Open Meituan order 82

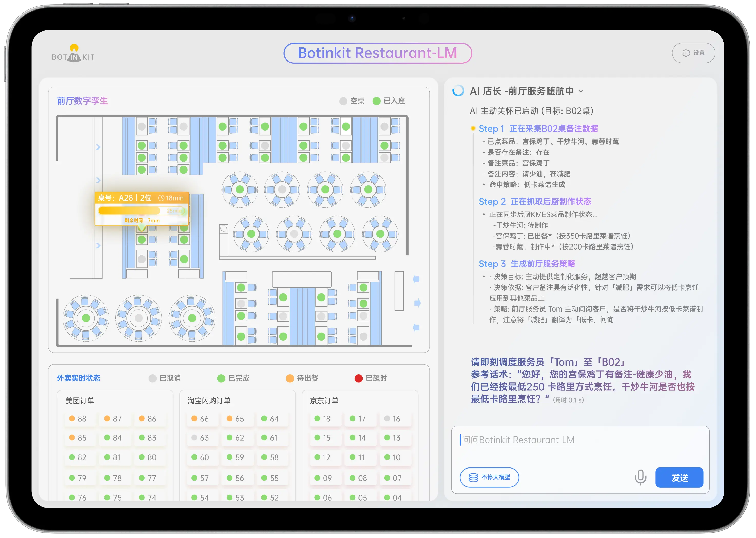tap(81, 457)
